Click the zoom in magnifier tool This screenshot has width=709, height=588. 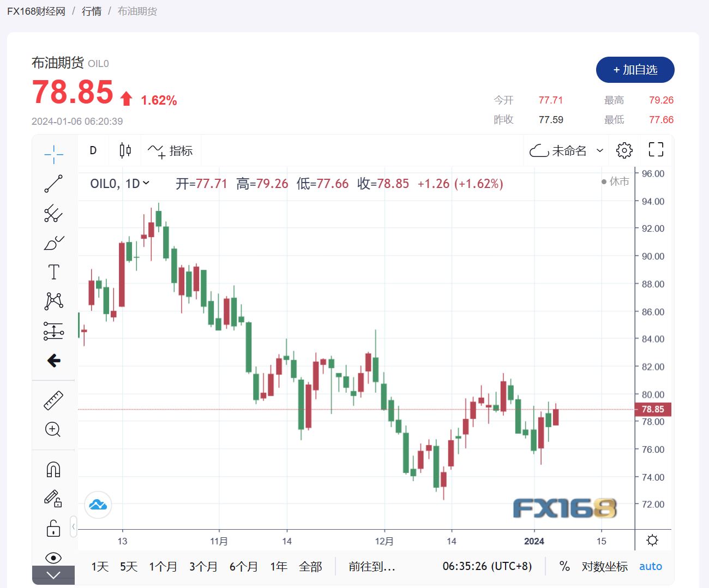[x=53, y=429]
